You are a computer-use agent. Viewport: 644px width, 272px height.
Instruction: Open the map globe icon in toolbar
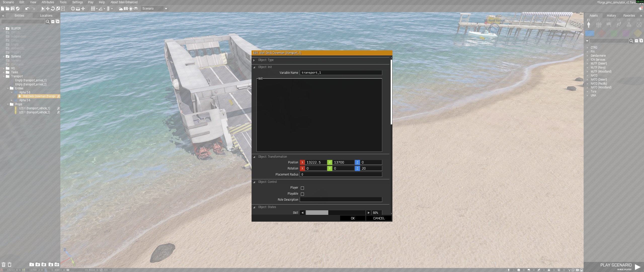[73, 9]
